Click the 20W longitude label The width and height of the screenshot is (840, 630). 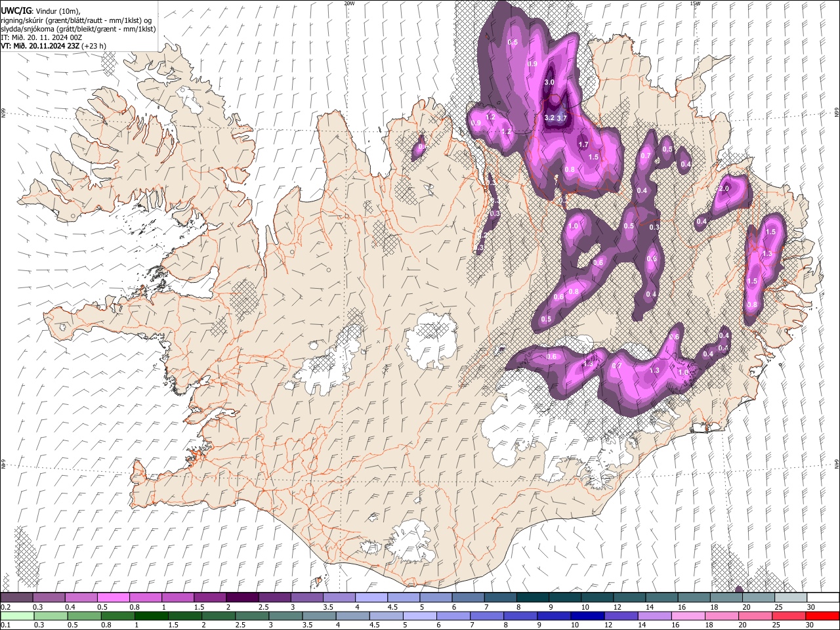click(x=349, y=3)
